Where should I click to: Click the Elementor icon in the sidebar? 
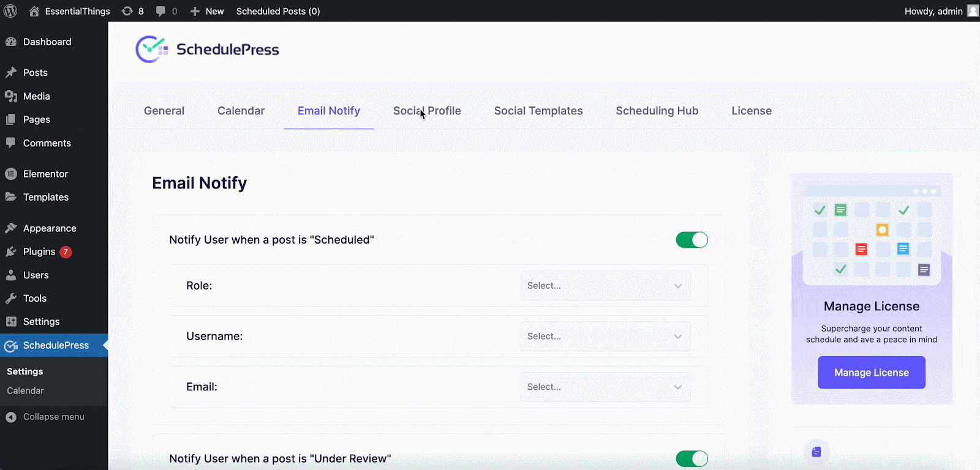(x=11, y=174)
